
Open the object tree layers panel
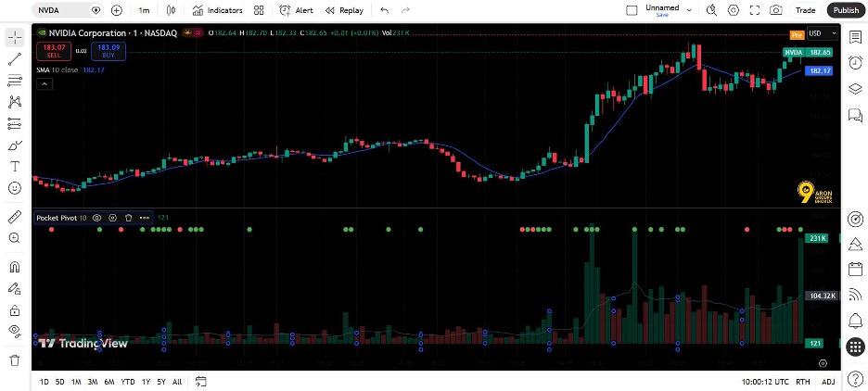[855, 89]
